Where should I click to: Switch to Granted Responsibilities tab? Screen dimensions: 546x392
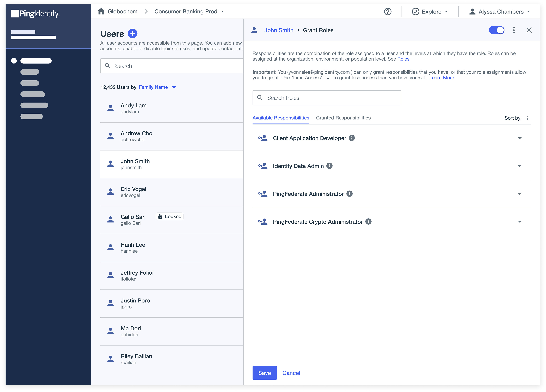343,118
